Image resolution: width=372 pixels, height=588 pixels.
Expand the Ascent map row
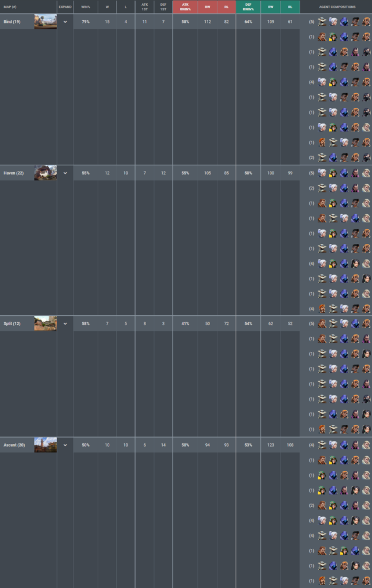(65, 445)
